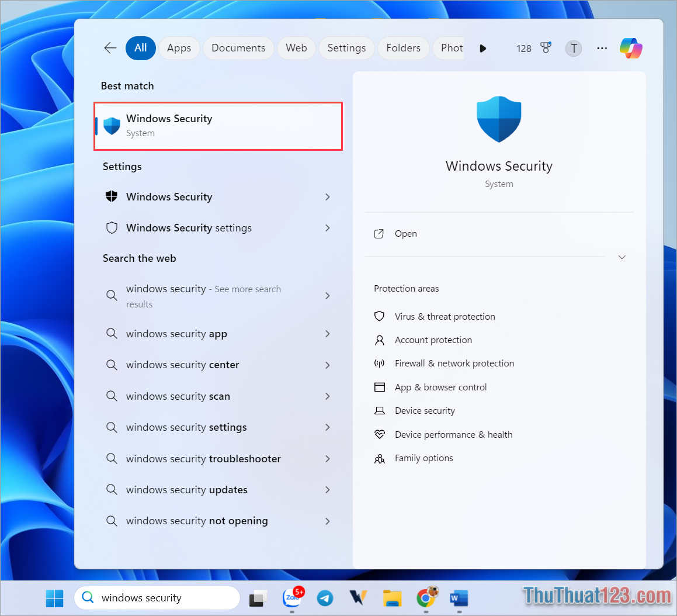The image size is (677, 616).
Task: Click the taskbar search field with 'windows security'
Action: click(157, 598)
